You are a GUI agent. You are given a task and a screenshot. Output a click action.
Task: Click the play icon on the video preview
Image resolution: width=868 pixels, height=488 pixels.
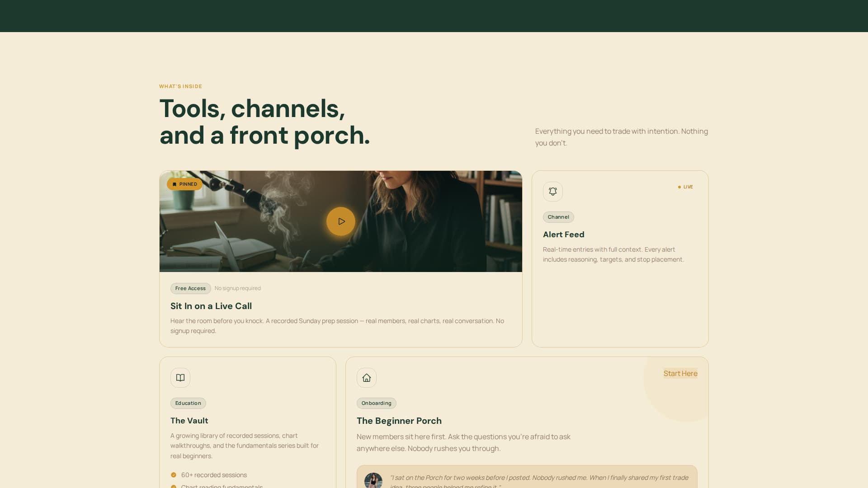340,221
